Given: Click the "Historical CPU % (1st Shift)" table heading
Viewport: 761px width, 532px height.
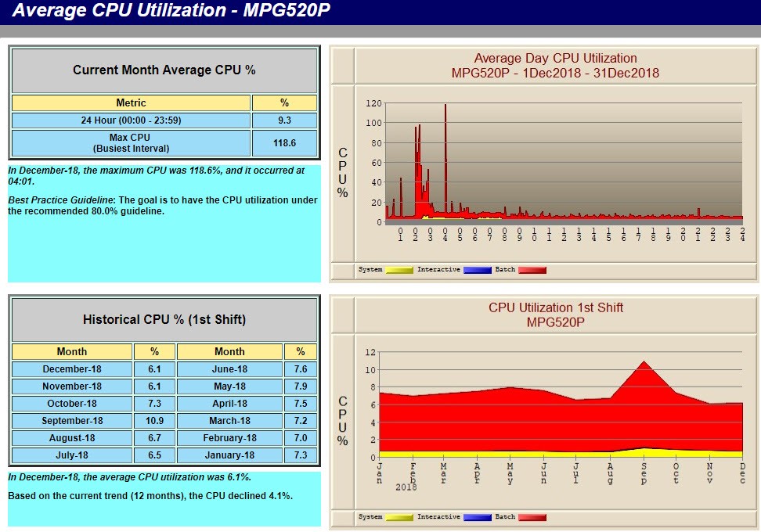Looking at the screenshot, I should point(164,319).
